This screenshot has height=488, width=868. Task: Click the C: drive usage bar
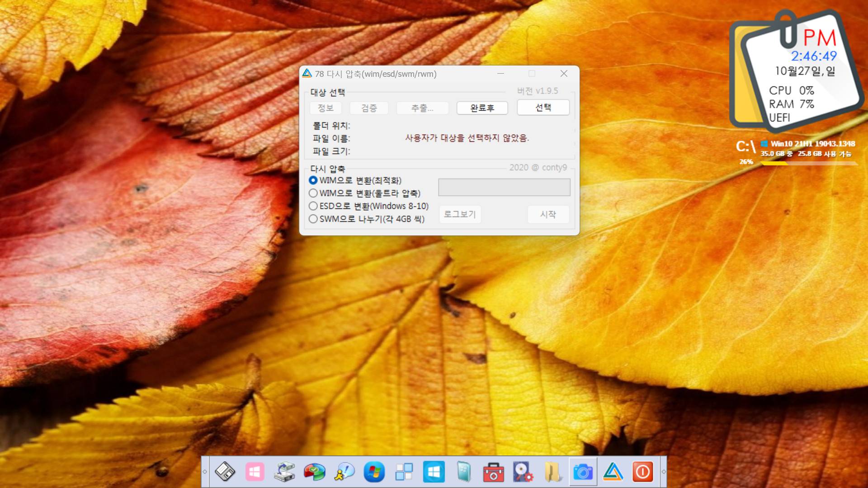[x=809, y=164]
